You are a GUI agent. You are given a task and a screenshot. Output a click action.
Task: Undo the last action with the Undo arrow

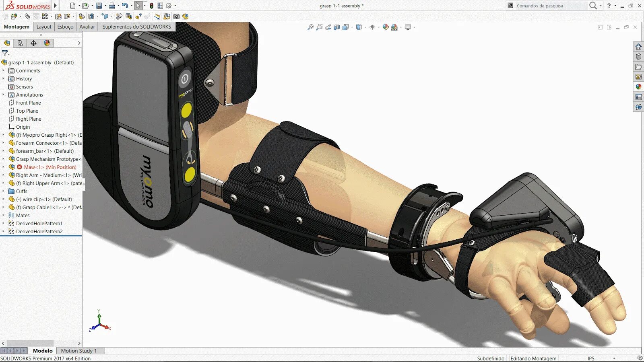coord(125,6)
